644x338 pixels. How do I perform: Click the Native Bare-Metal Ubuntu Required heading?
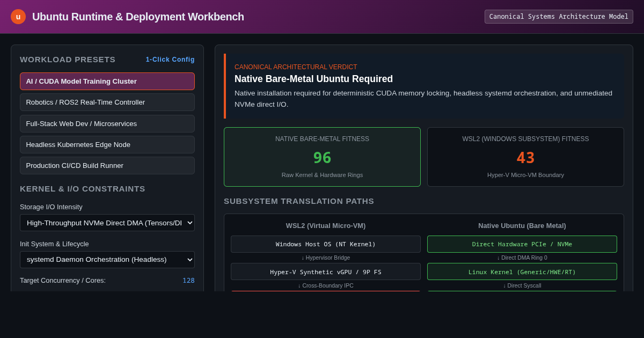pos(313,79)
